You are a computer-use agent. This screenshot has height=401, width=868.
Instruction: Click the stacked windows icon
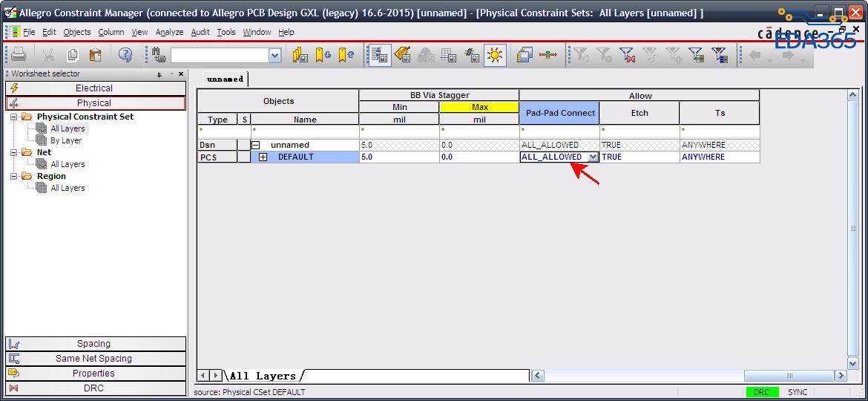pyautogui.click(x=525, y=55)
